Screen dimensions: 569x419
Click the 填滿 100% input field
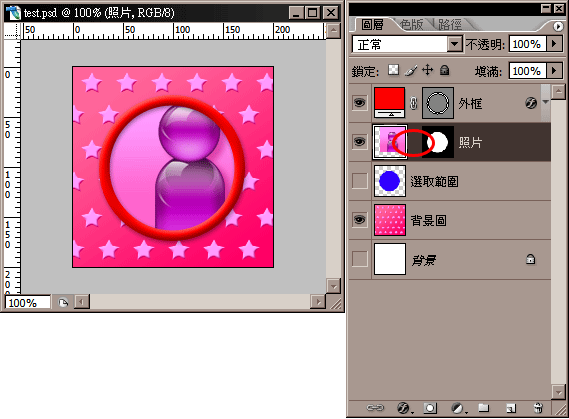[527, 70]
